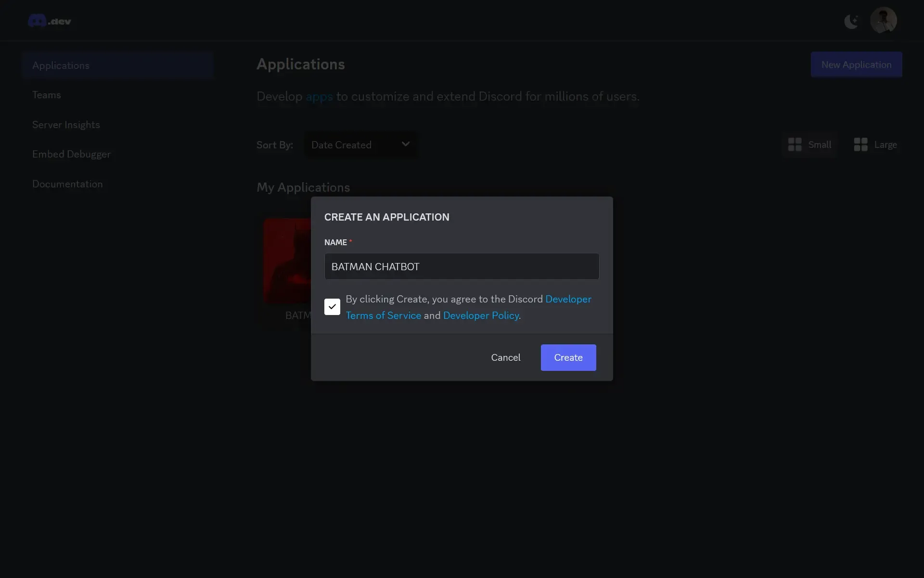Click the Server Insights sidebar icon
This screenshot has width=924, height=578.
[66, 125]
